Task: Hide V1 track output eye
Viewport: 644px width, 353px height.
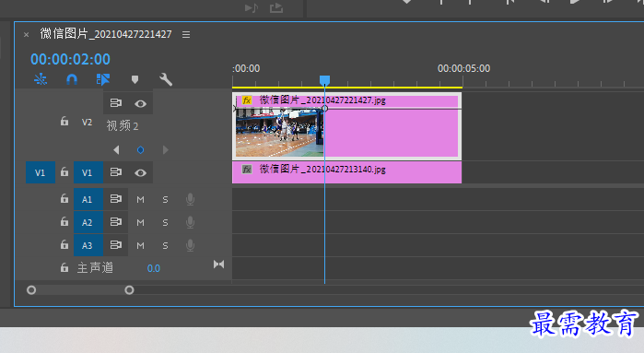Action: [140, 173]
